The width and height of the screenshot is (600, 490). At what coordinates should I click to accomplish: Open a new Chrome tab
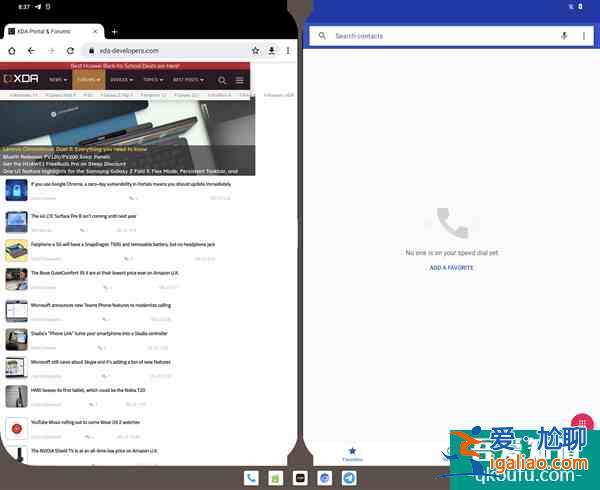click(x=114, y=32)
